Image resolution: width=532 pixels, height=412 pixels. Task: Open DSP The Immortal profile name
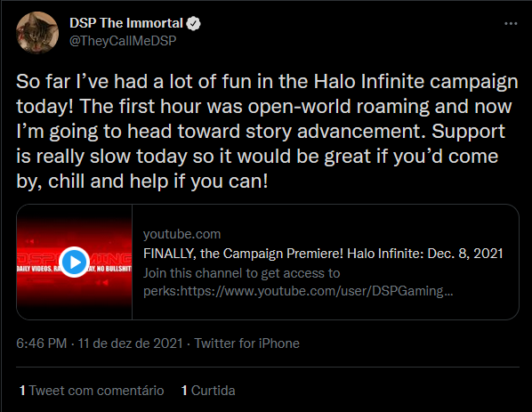pyautogui.click(x=126, y=23)
